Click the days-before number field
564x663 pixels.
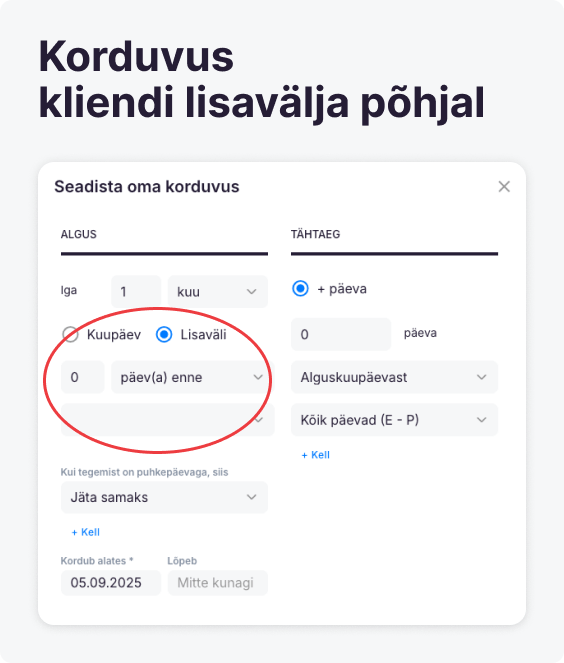(82, 377)
